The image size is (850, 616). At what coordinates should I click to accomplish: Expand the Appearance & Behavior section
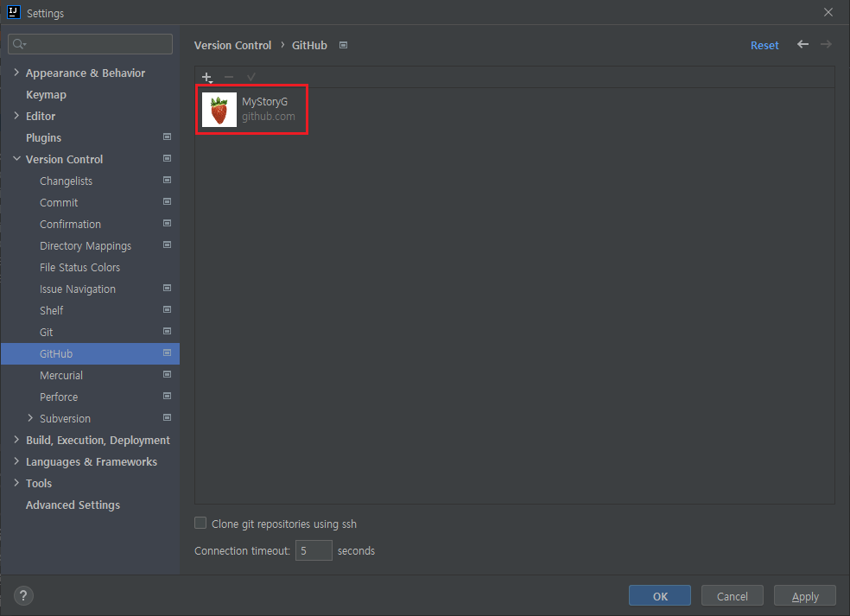tap(16, 73)
